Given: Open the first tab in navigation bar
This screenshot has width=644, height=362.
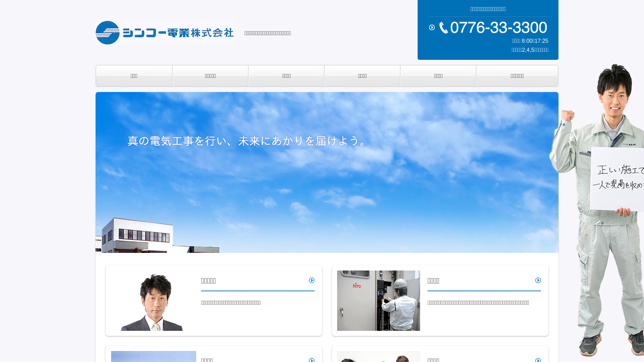Looking at the screenshot, I should pyautogui.click(x=134, y=76).
